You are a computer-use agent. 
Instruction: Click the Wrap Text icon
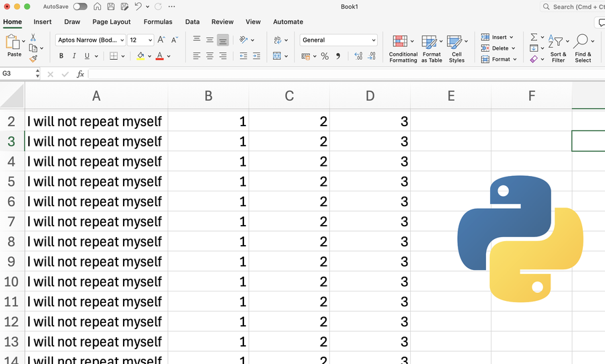coord(278,40)
